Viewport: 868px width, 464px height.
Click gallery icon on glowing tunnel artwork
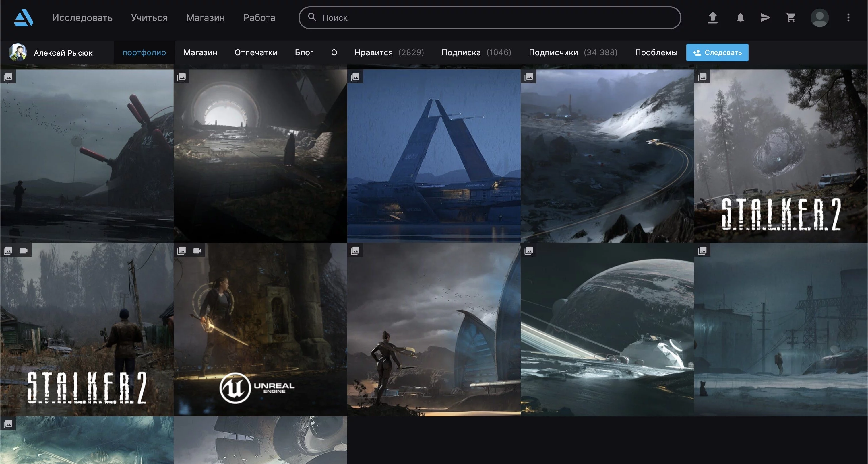tap(182, 77)
